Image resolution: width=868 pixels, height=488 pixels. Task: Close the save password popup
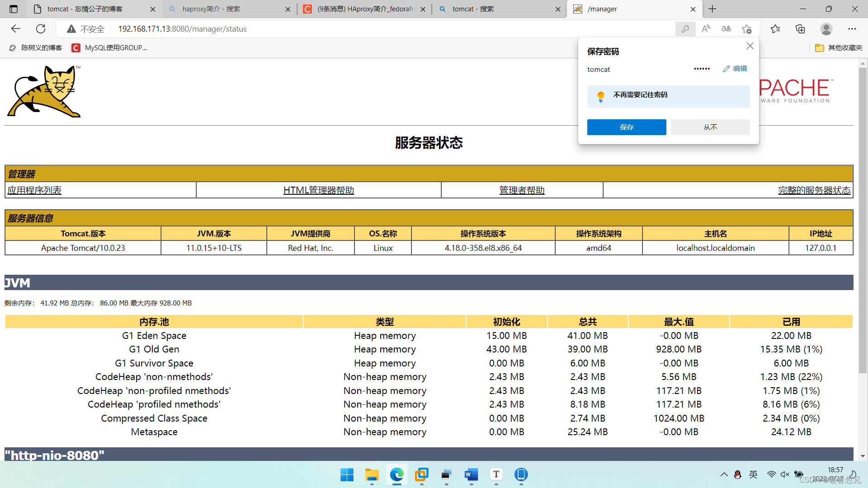[750, 46]
